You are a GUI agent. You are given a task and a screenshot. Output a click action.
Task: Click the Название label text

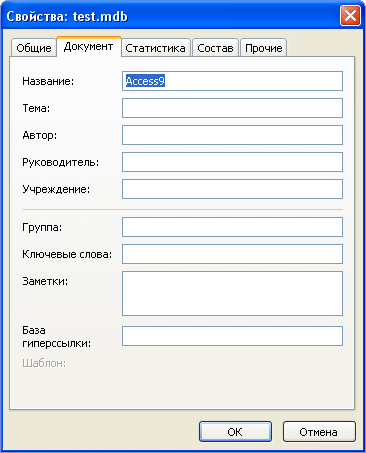48,81
